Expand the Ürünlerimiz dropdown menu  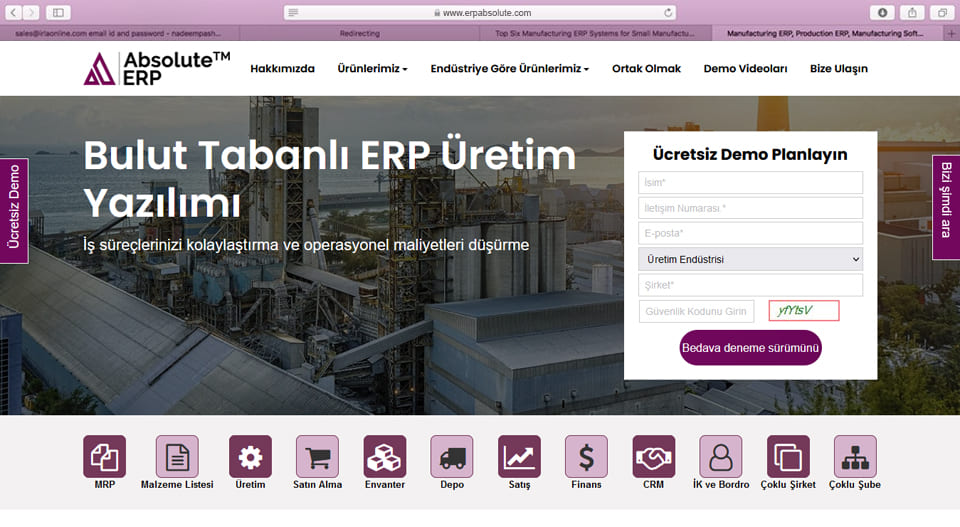pos(372,69)
